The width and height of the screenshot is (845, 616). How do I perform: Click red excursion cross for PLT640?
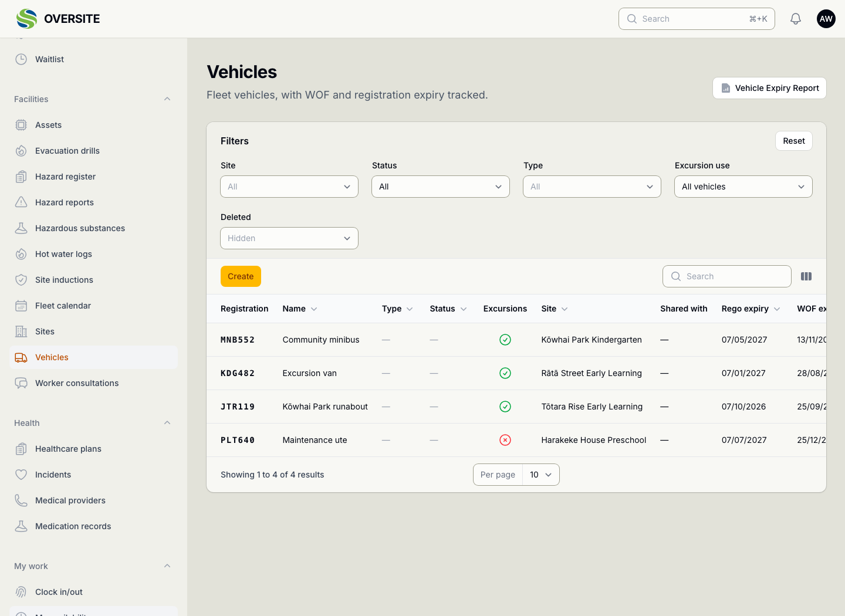click(505, 440)
